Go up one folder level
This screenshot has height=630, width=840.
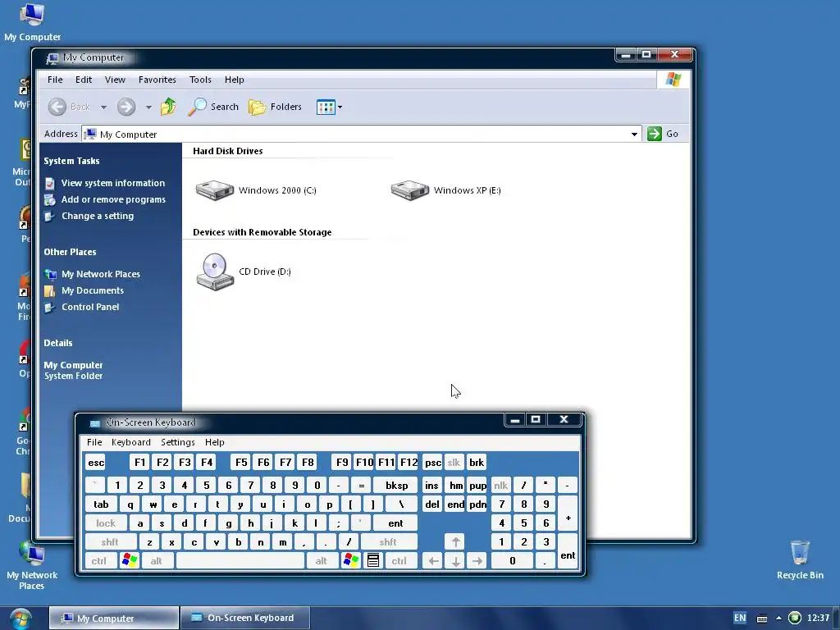click(x=168, y=107)
